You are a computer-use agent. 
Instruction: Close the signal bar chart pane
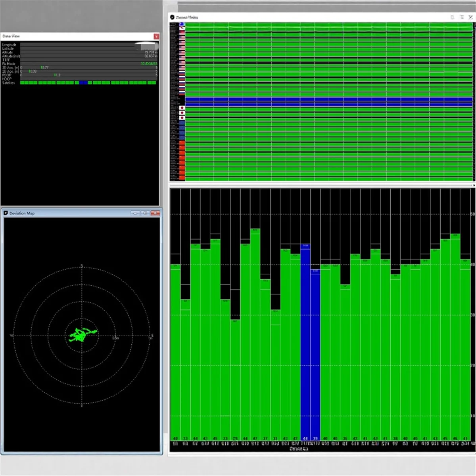pyautogui.click(x=474, y=185)
